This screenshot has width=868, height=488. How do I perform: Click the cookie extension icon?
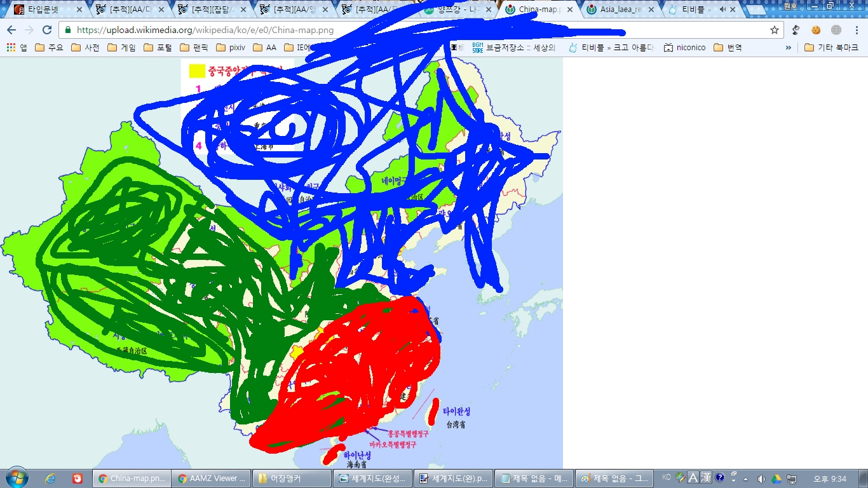[816, 30]
